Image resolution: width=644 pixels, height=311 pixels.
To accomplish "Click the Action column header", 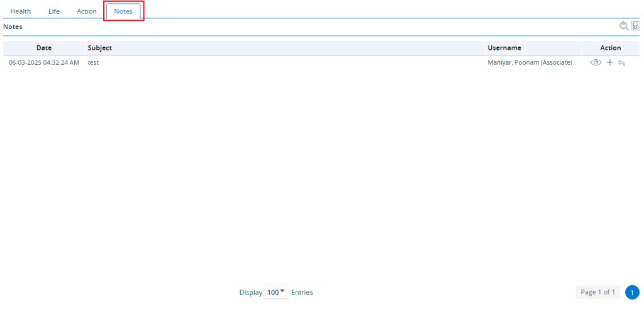I will pos(610,48).
